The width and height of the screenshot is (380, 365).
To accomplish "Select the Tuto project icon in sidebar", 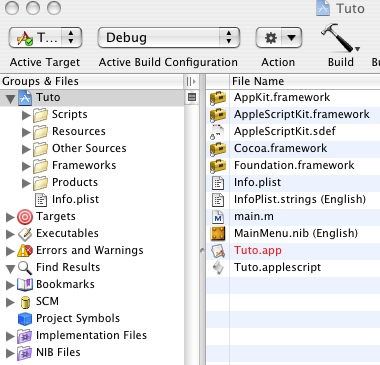I will [25, 98].
